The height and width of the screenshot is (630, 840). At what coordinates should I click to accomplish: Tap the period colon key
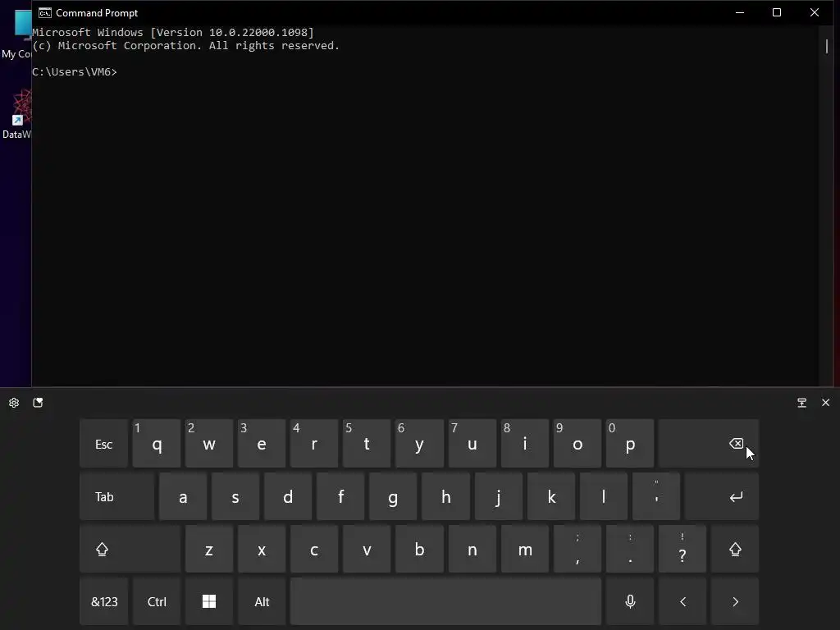click(630, 549)
